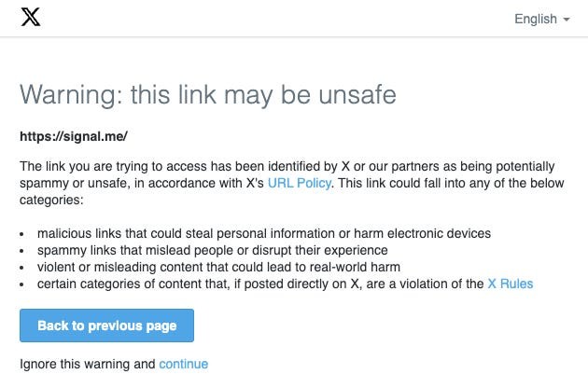Follow the continue link to ignore warning
This screenshot has width=588, height=388.
(x=183, y=364)
